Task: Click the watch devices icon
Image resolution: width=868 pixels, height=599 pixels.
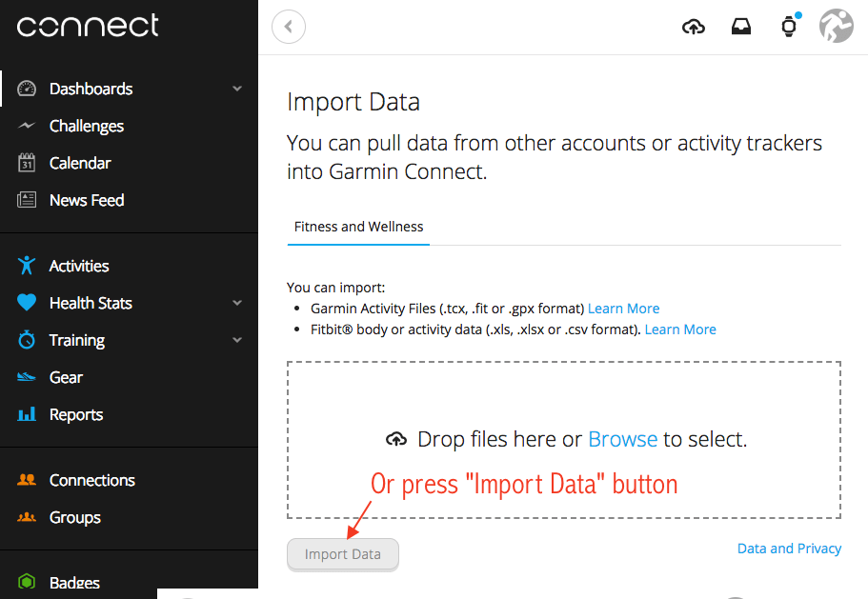Action: [x=788, y=27]
